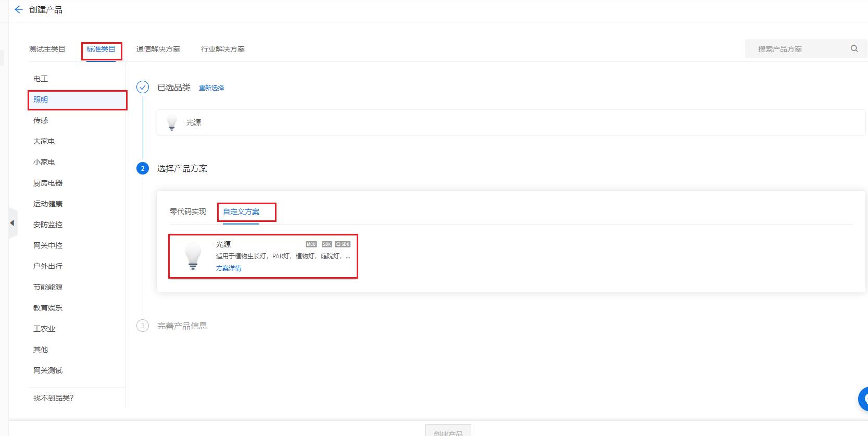The height and width of the screenshot is (436, 868).
Task: Click the 创建产品 button at bottom
Action: (448, 430)
